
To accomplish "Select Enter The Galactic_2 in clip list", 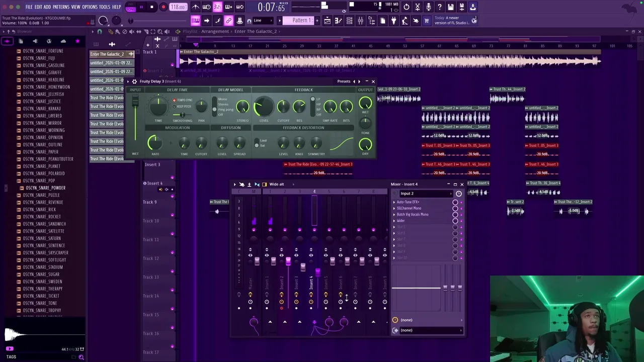I will point(112,54).
